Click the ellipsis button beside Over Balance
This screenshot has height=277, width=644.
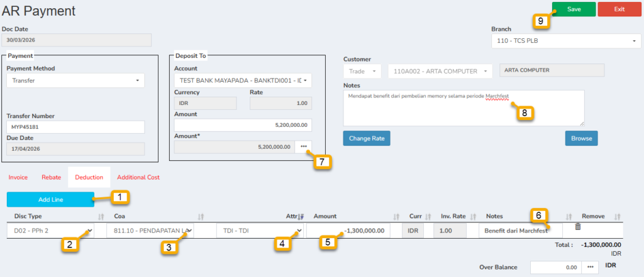[591, 267]
